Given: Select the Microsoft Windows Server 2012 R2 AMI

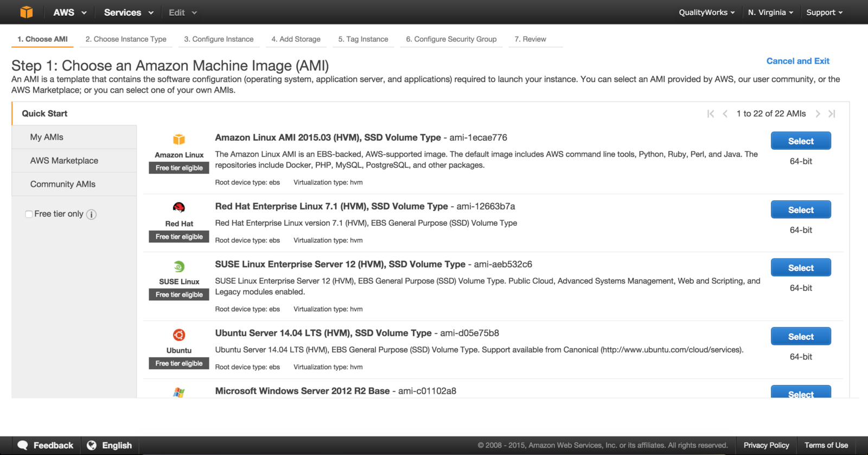Looking at the screenshot, I should tap(801, 392).
